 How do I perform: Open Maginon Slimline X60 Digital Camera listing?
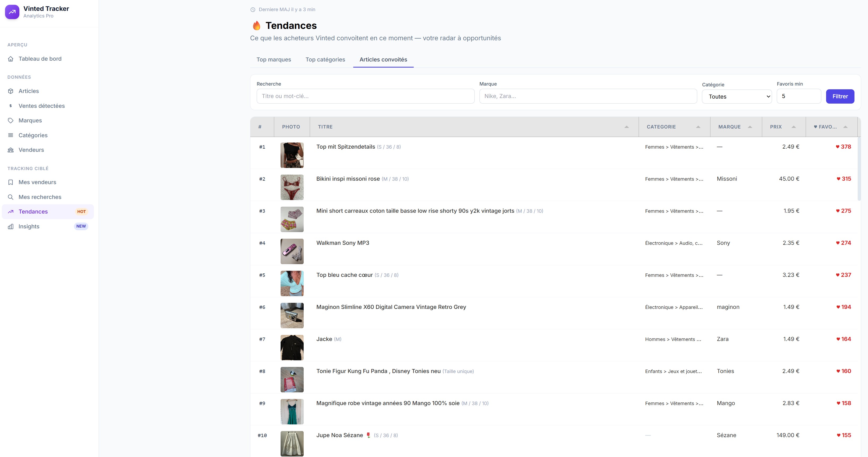[x=391, y=307]
